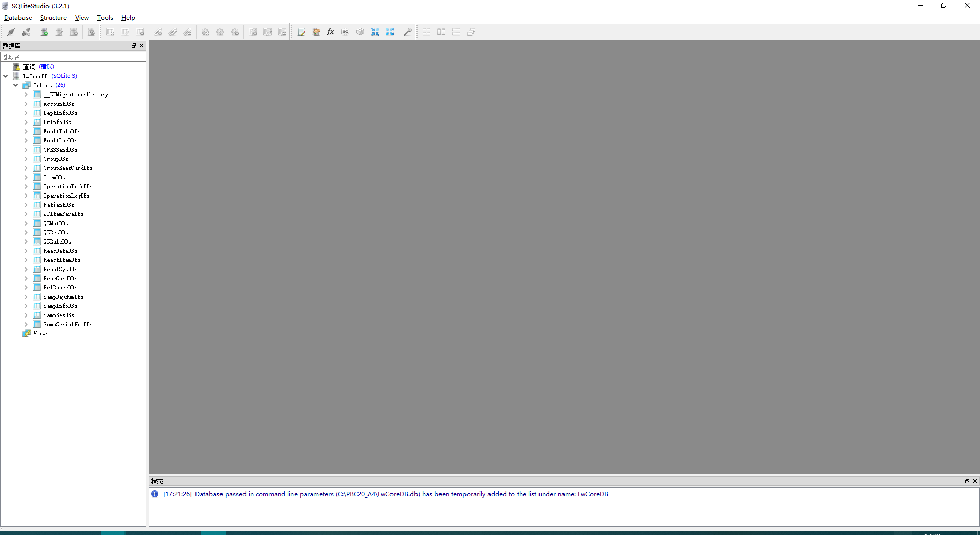Open the Structure menu
The height and width of the screenshot is (535, 980).
coord(54,17)
